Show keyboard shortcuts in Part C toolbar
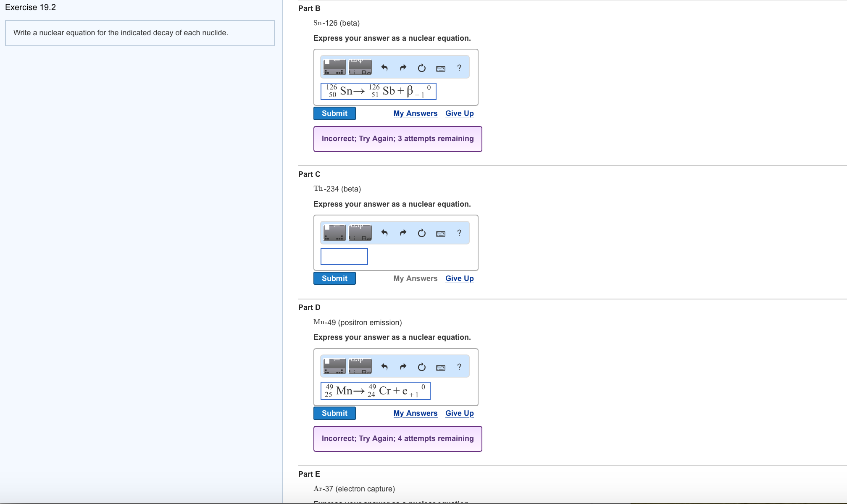The height and width of the screenshot is (504, 847). 441,233
